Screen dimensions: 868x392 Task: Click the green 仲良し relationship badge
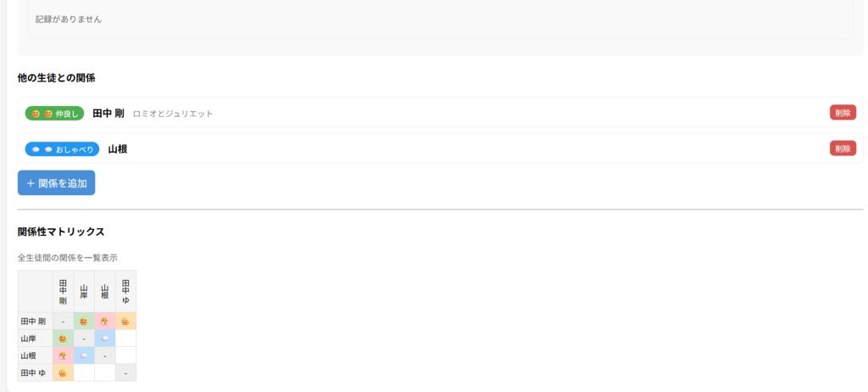tap(54, 113)
